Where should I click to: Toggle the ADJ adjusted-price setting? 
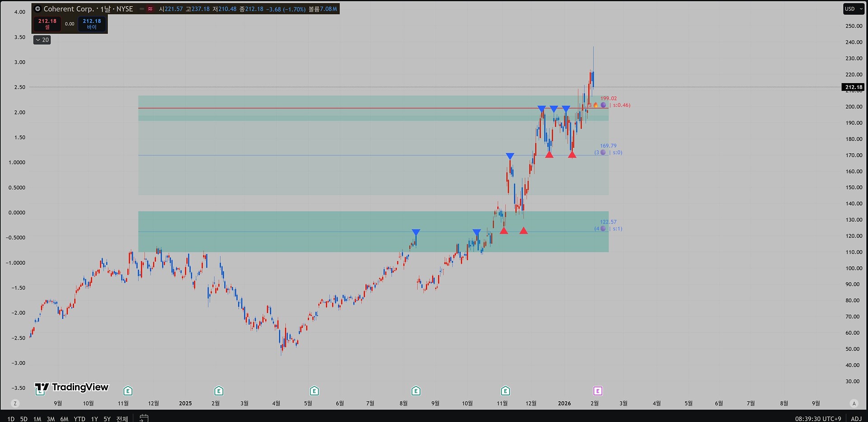tap(856, 419)
